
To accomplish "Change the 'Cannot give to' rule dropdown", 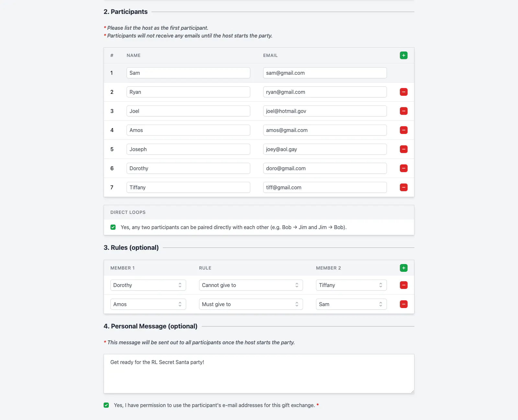I will 251,285.
